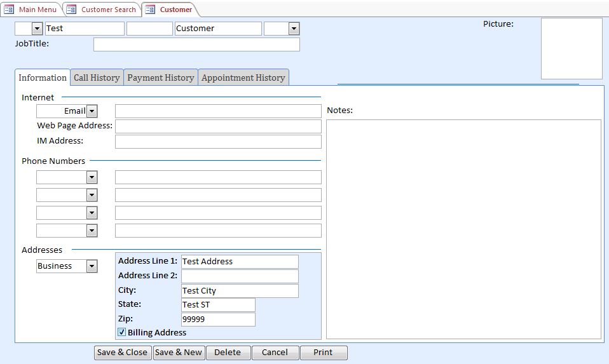View the Appointment History tab
The width and height of the screenshot is (609, 364).
(243, 78)
